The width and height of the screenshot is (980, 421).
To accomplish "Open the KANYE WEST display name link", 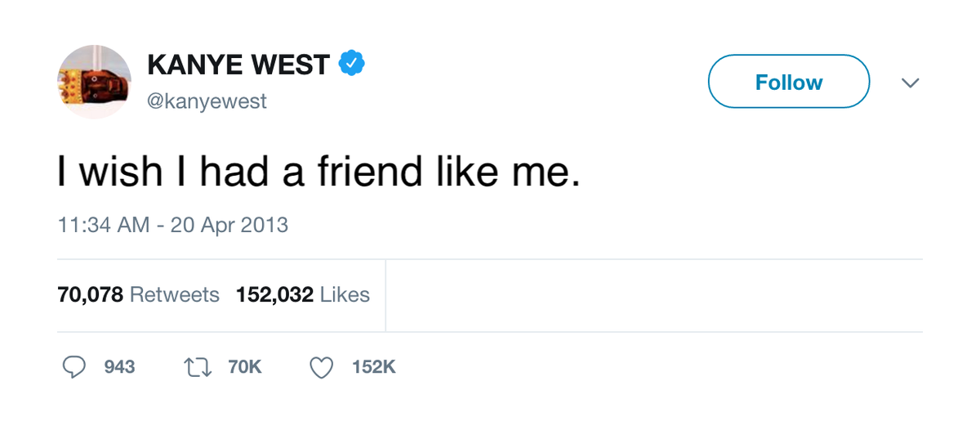I will point(238,65).
